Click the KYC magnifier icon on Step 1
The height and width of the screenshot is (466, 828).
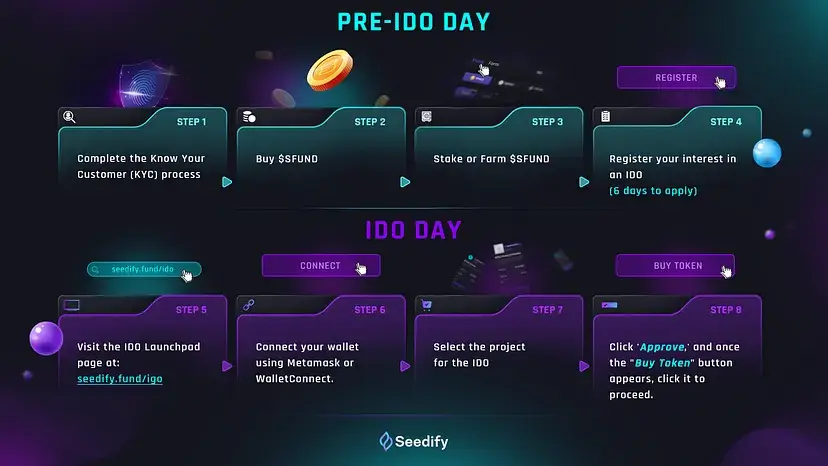(x=69, y=117)
